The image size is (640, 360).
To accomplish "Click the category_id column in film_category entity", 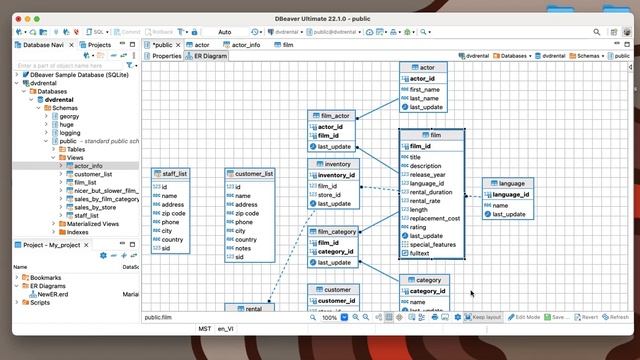I will [x=335, y=251].
